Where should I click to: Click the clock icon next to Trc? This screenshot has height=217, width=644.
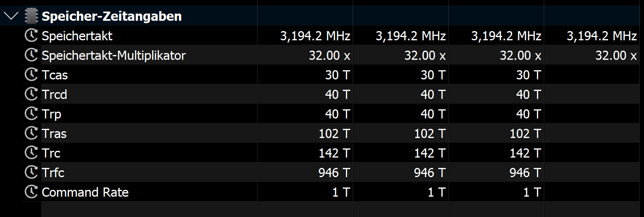point(31,153)
